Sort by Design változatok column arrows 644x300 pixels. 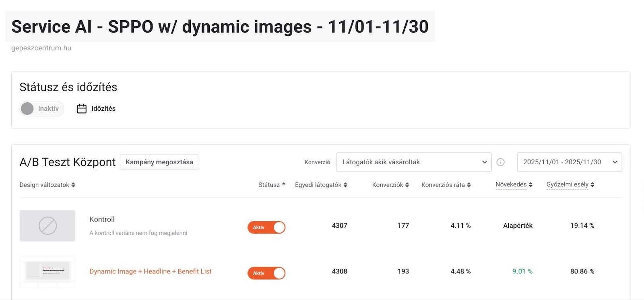pos(73,185)
